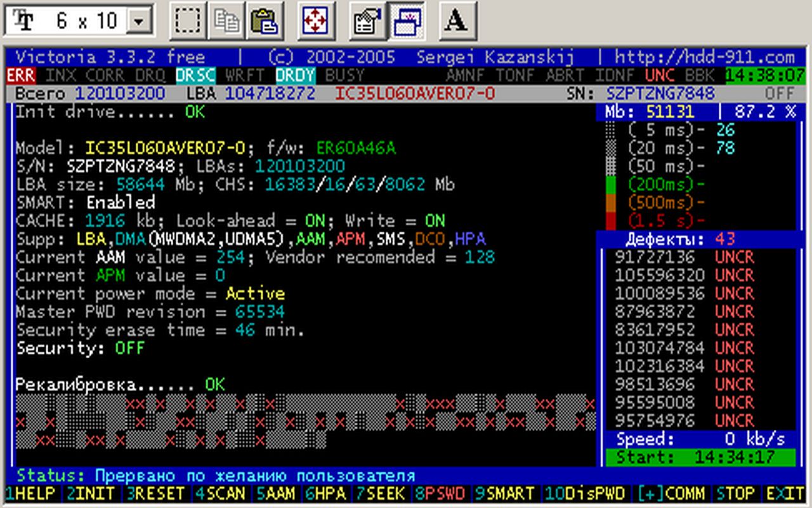View drive 9SMART attributes
Viewport: 812px width, 508px height.
point(504,493)
